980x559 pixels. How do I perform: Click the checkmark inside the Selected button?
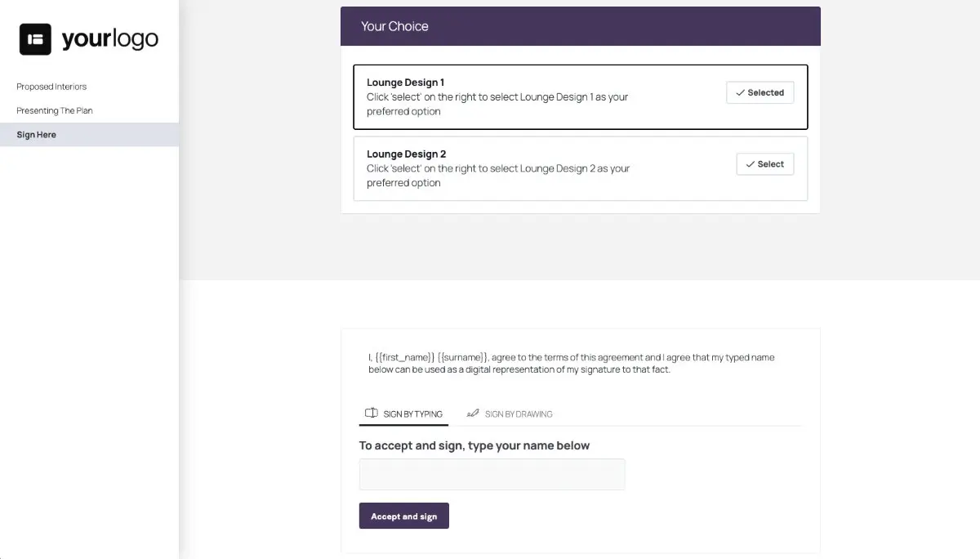coord(742,92)
